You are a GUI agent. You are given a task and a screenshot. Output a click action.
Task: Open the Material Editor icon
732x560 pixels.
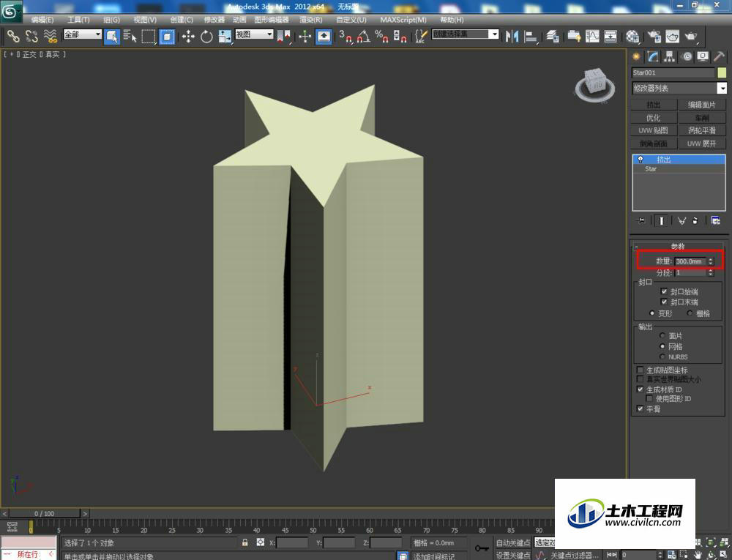[632, 37]
